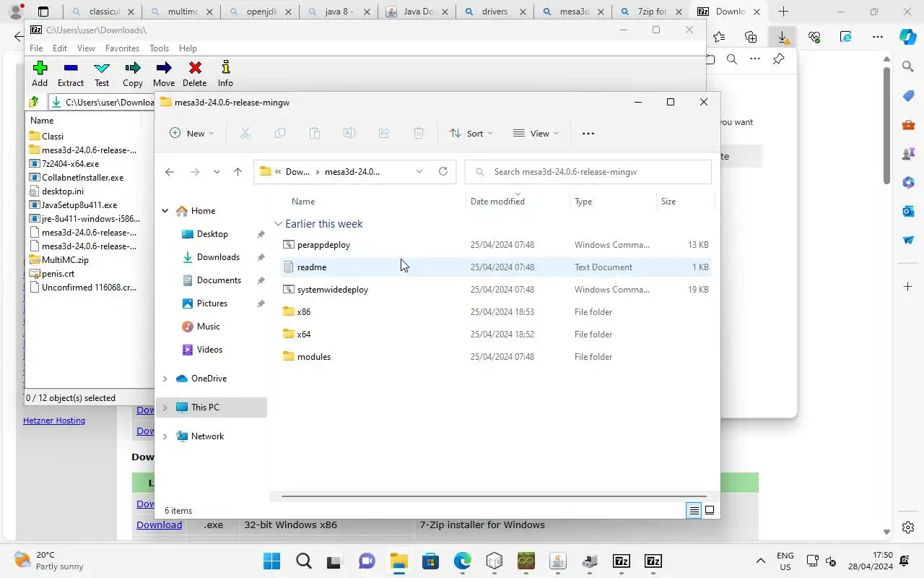Select MultiMC.zip in 7-Zip list
The width and height of the screenshot is (924, 578).
pyautogui.click(x=65, y=260)
